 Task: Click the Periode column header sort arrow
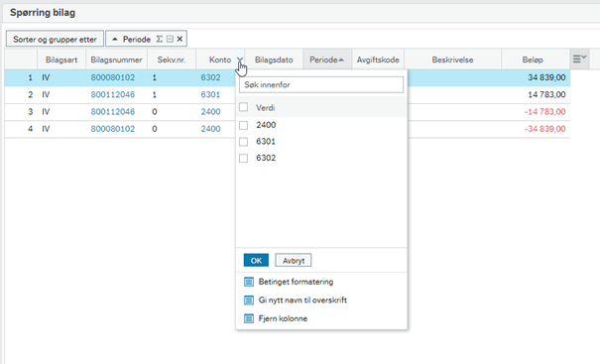tap(341, 60)
